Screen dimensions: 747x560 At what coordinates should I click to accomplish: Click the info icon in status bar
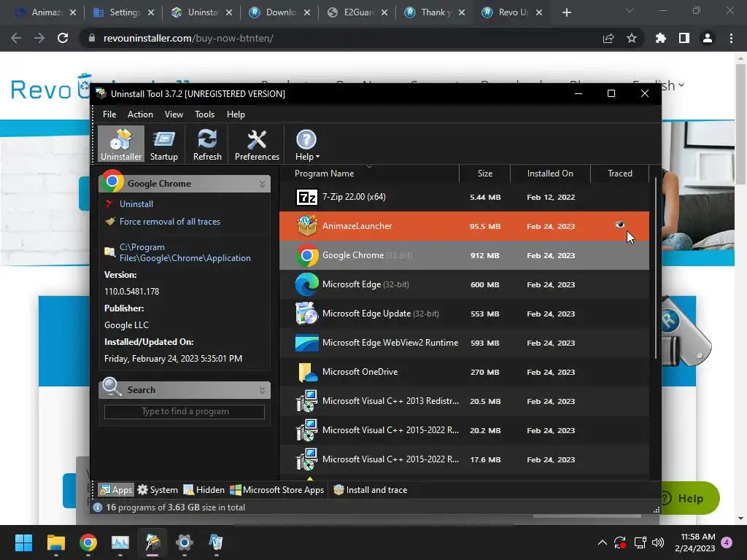click(97, 507)
